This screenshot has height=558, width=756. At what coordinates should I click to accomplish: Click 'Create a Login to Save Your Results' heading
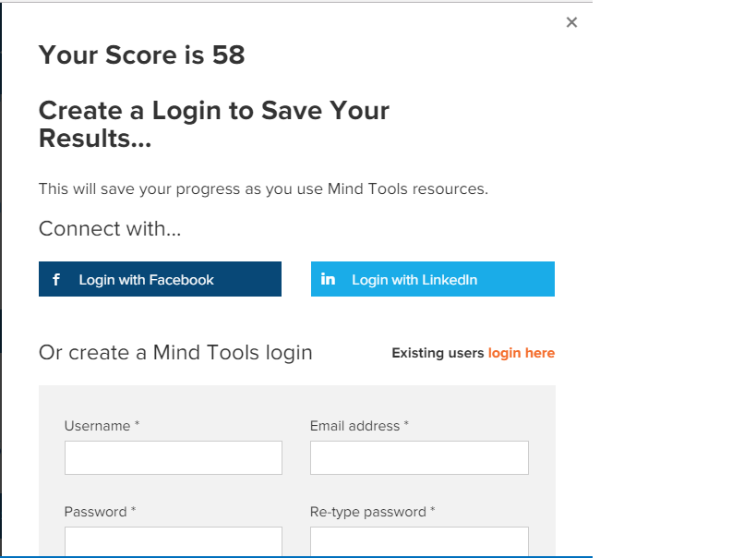coord(213,125)
